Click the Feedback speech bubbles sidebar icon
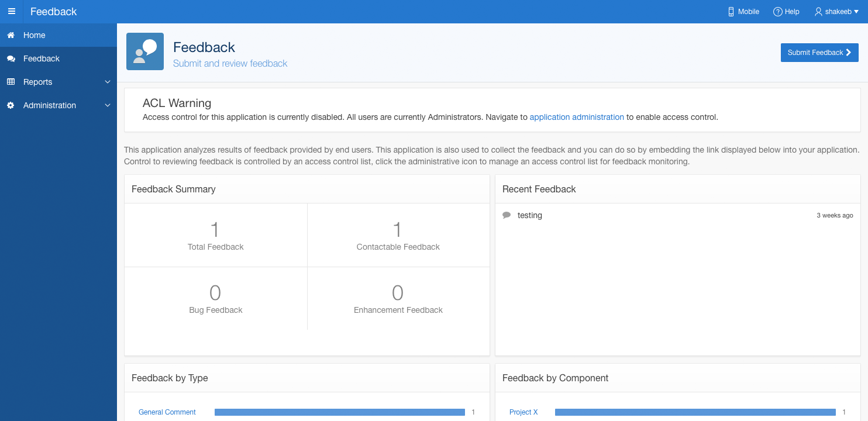The image size is (868, 421). click(11, 59)
